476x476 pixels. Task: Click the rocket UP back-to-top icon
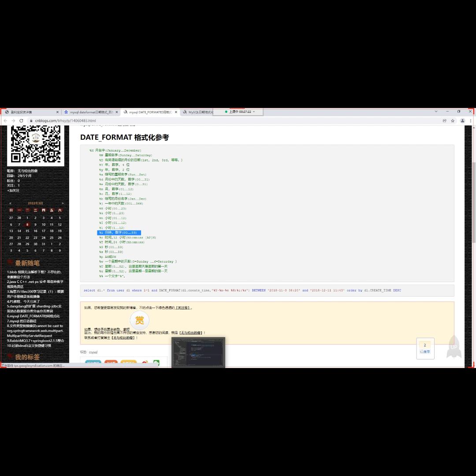(454, 347)
